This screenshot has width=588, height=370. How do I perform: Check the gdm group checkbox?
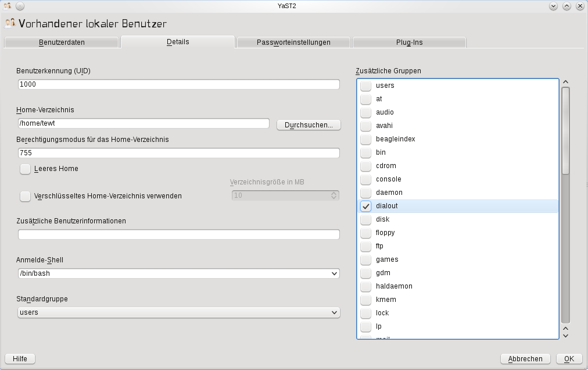(365, 273)
